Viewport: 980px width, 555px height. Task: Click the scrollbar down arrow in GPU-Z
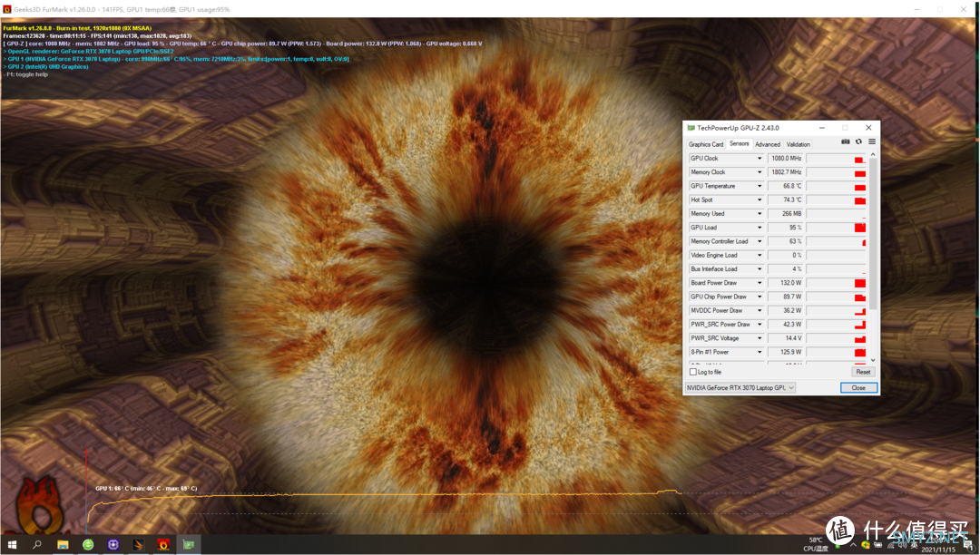coord(873,360)
